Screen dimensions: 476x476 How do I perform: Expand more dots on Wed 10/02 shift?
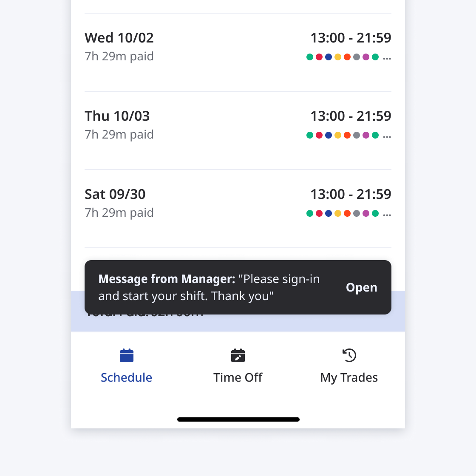click(387, 57)
